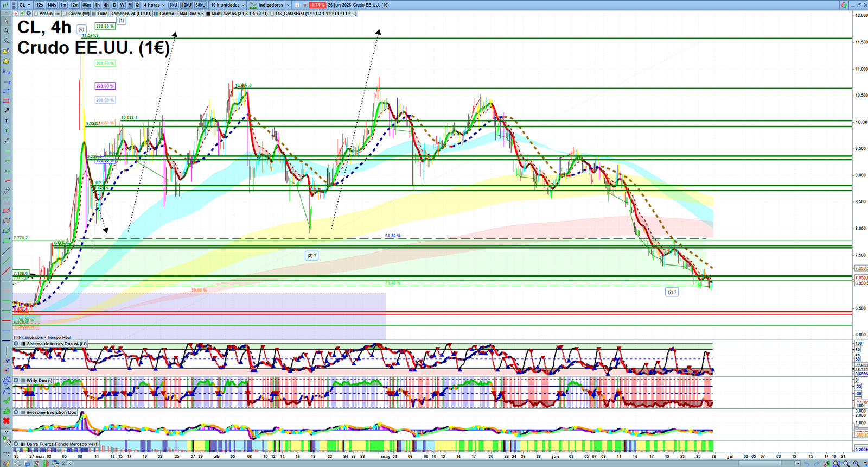This screenshot has width=868, height=467.
Task: Select the zoom-area rectangle tool
Action: (x=6, y=41)
